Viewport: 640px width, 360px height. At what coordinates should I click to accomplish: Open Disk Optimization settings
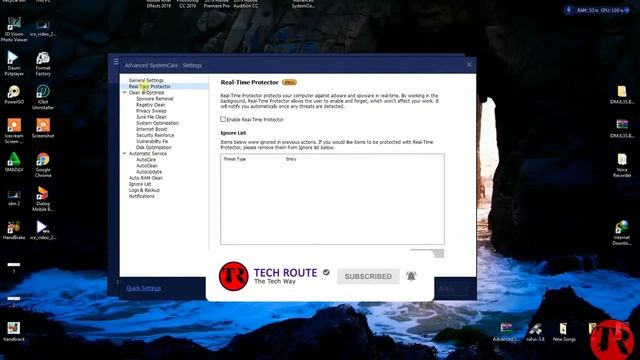pos(153,147)
